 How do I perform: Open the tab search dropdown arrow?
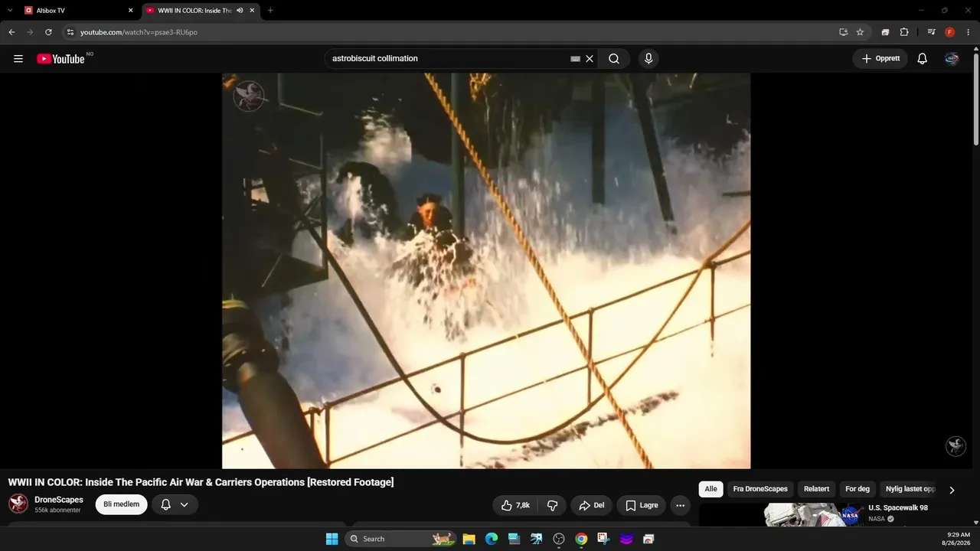coord(10,11)
